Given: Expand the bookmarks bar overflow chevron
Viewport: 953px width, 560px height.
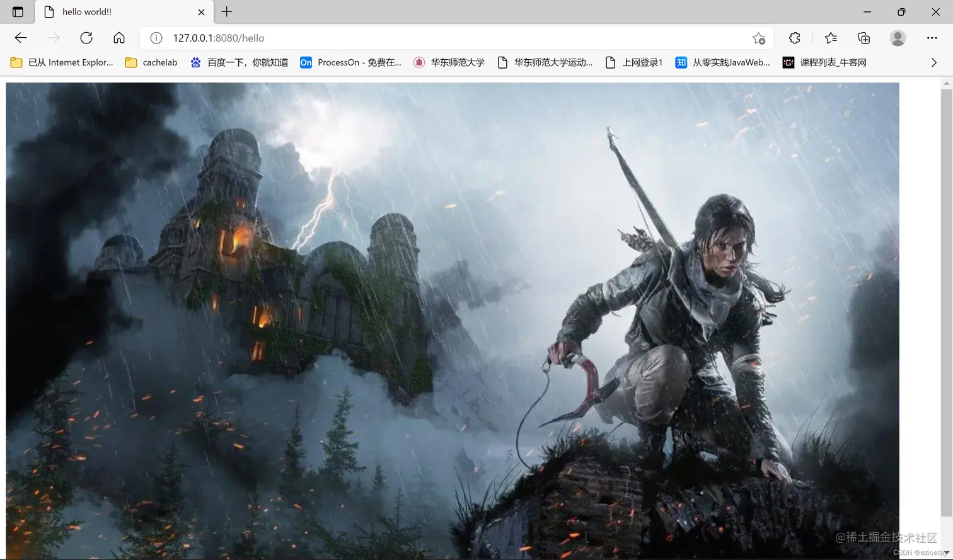Looking at the screenshot, I should 934,62.
